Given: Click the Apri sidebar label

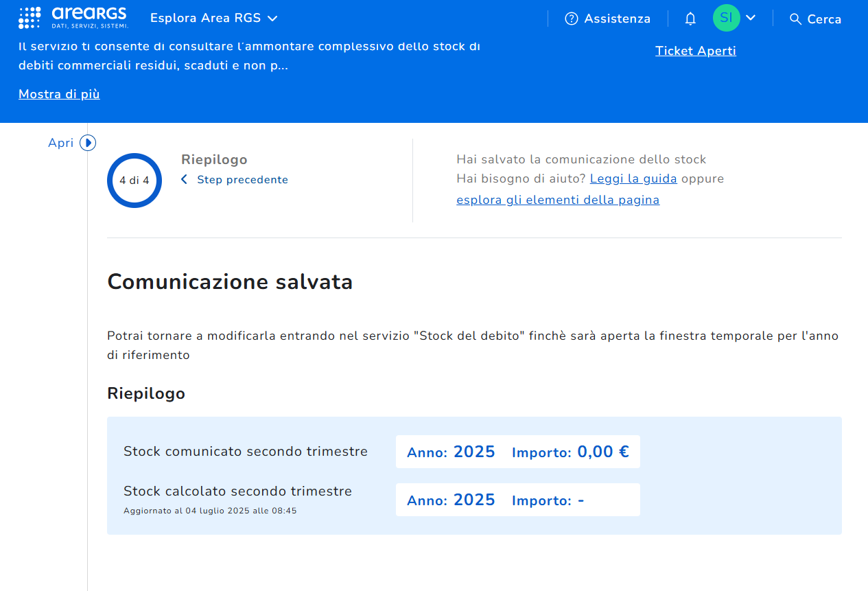Looking at the screenshot, I should tap(60, 143).
